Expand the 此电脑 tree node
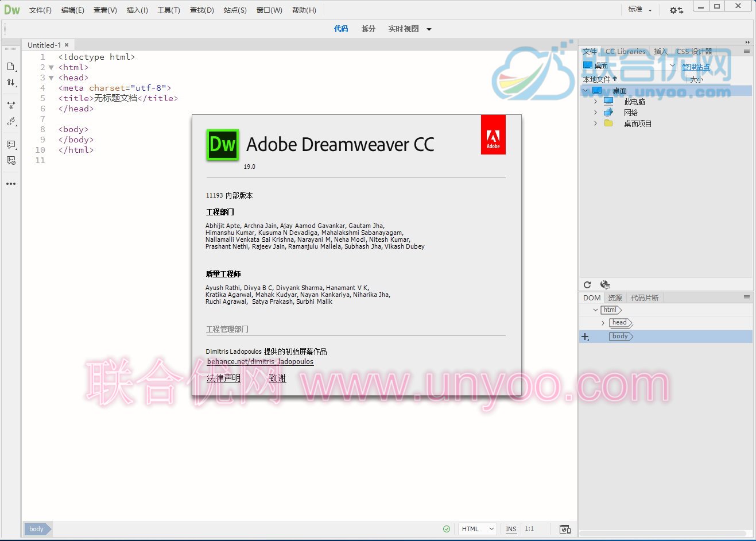The image size is (756, 541). pos(595,102)
